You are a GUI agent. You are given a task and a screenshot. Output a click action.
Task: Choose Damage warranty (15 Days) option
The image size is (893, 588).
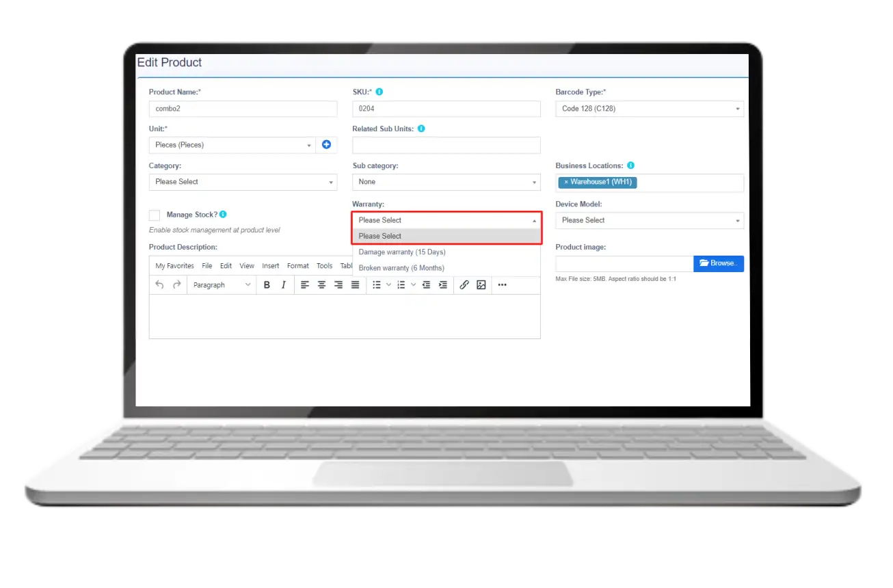(x=402, y=252)
